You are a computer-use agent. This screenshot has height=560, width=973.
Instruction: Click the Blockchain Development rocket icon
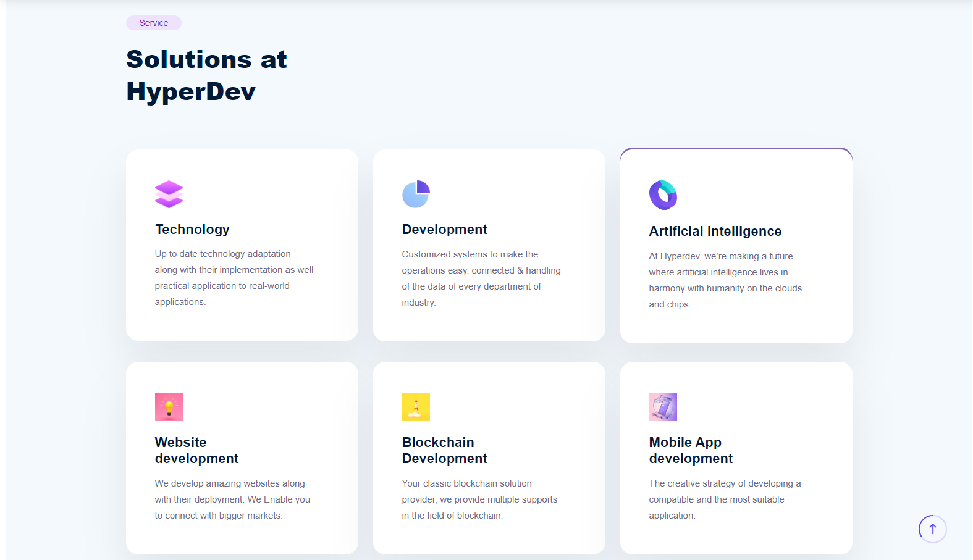pos(416,407)
